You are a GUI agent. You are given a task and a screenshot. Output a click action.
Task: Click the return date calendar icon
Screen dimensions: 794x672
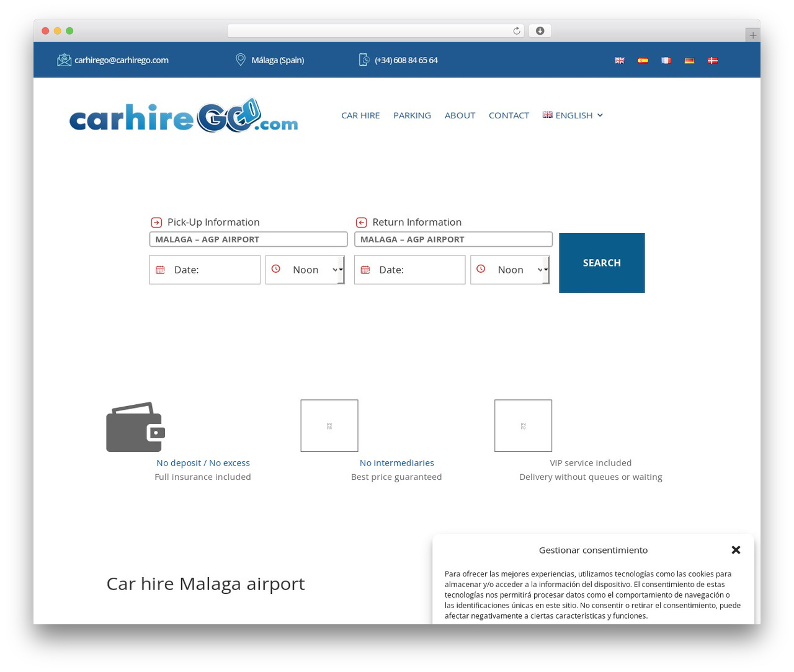point(365,270)
